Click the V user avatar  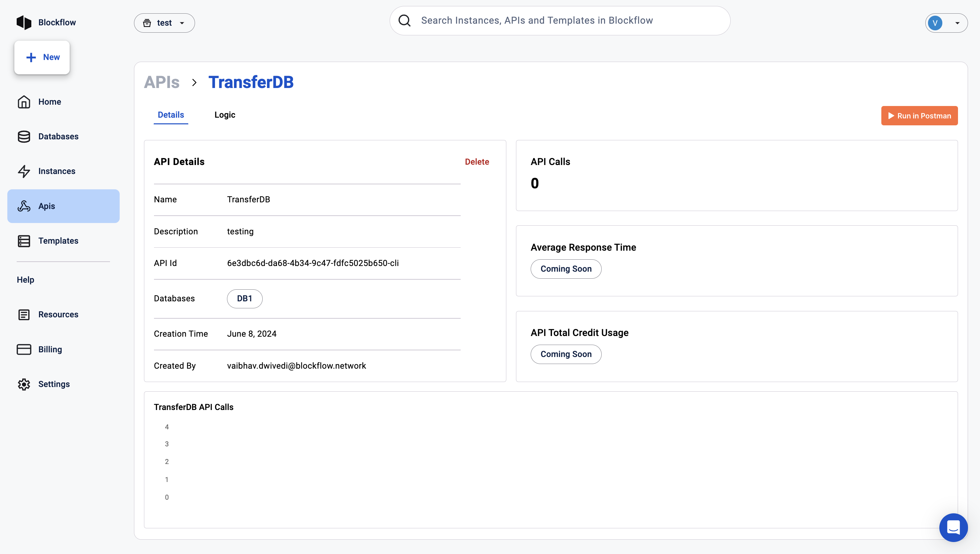click(x=935, y=23)
